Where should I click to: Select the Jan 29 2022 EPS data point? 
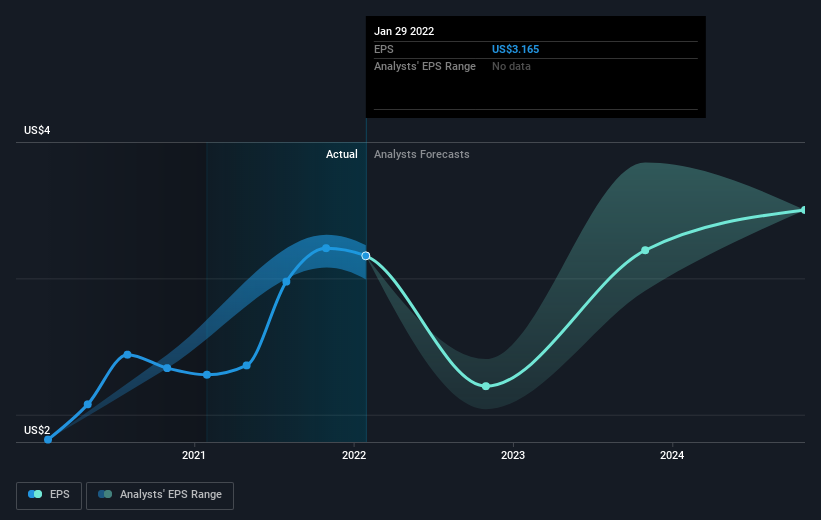tap(366, 256)
